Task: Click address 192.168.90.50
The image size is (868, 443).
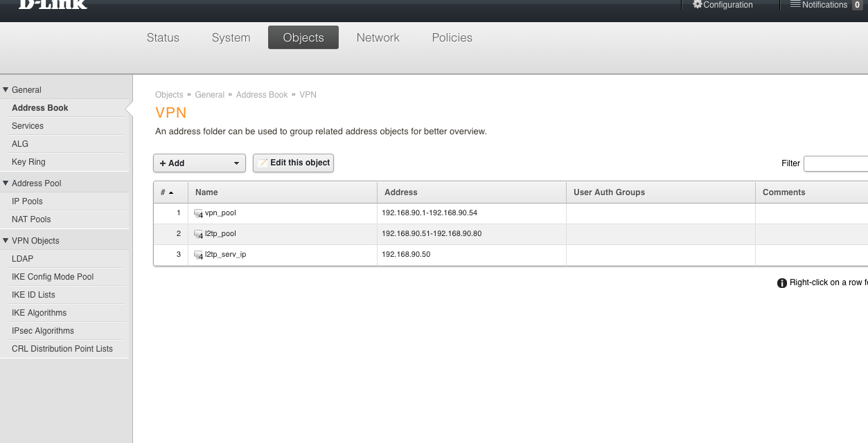Action: pyautogui.click(x=406, y=254)
